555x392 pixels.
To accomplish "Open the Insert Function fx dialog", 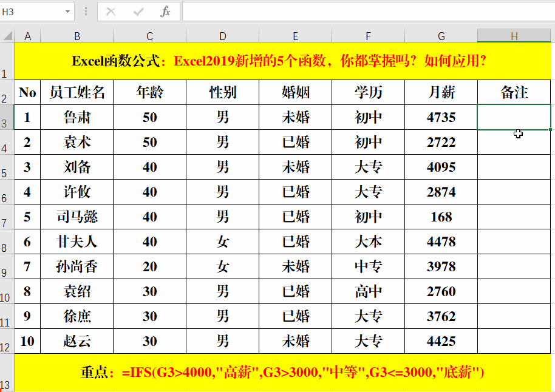I will [x=165, y=12].
